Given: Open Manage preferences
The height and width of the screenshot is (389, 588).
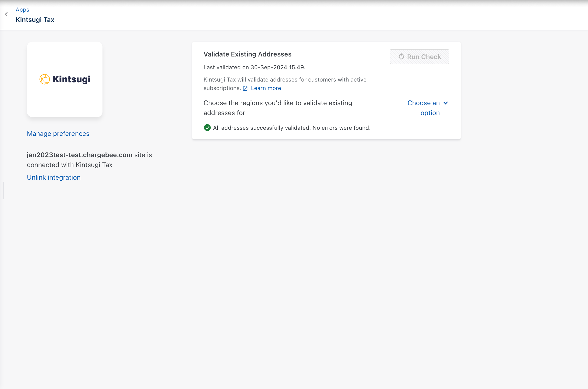Looking at the screenshot, I should point(58,134).
